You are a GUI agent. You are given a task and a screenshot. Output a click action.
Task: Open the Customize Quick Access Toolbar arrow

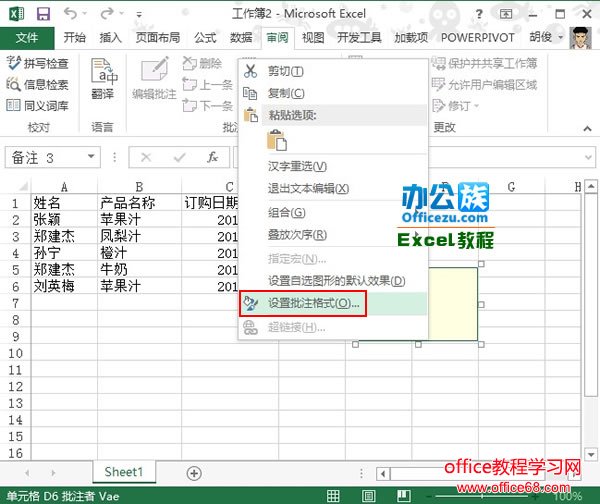(139, 15)
